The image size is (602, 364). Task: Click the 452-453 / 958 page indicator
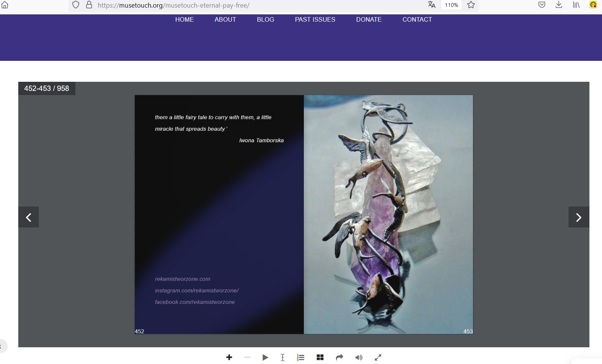pyautogui.click(x=46, y=88)
